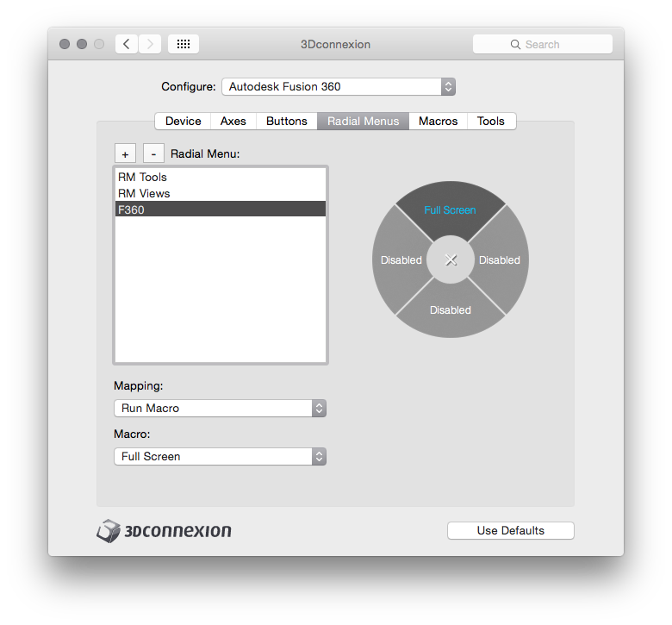The width and height of the screenshot is (672, 625).
Task: Go forward with the right chevron button
Action: (150, 44)
